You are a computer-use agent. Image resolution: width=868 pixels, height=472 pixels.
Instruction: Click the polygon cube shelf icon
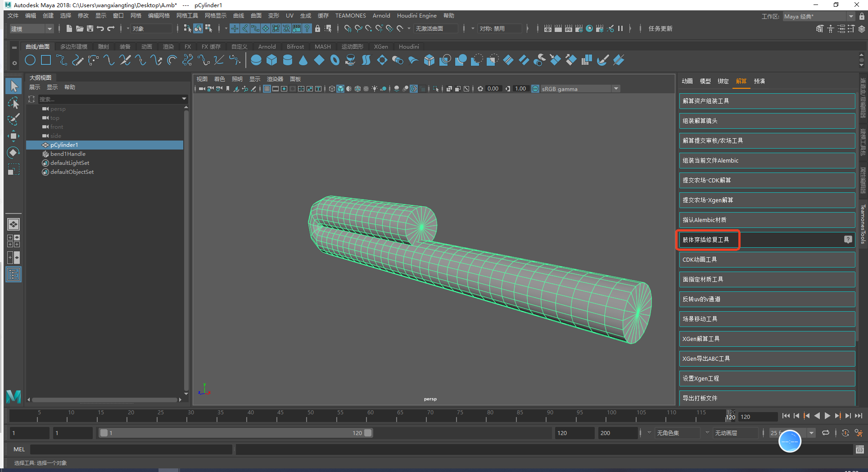(271, 60)
